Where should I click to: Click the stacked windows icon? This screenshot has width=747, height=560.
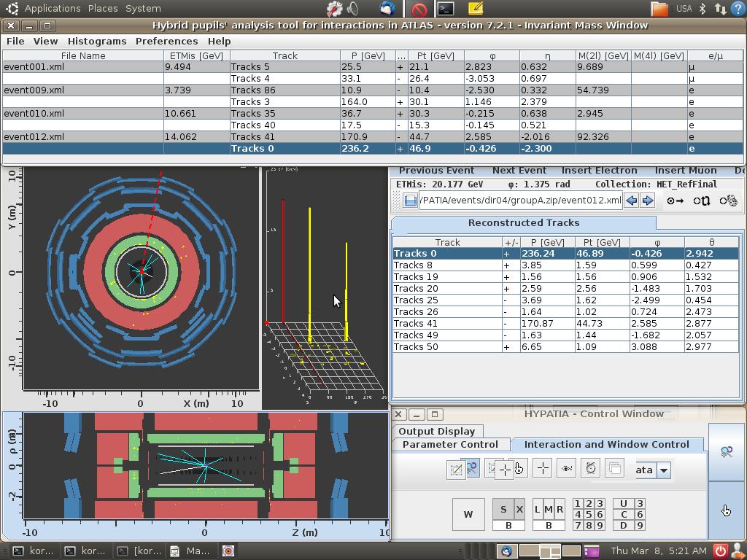tap(614, 469)
